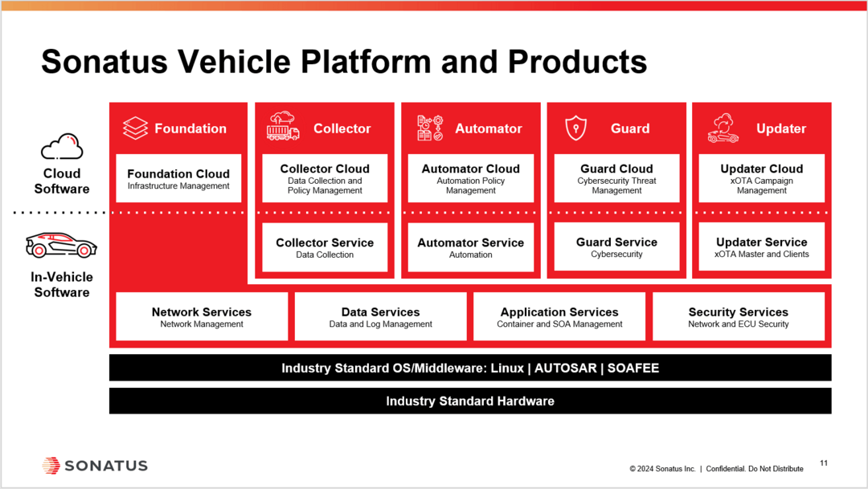Click the Industry Standard OS/Middleware bar
This screenshot has height=489, width=868.
coord(470,368)
